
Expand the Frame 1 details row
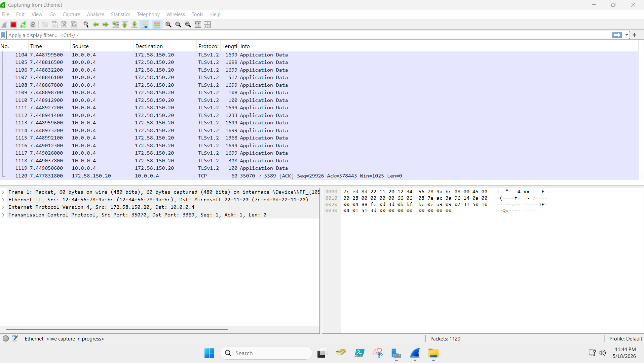point(3,192)
